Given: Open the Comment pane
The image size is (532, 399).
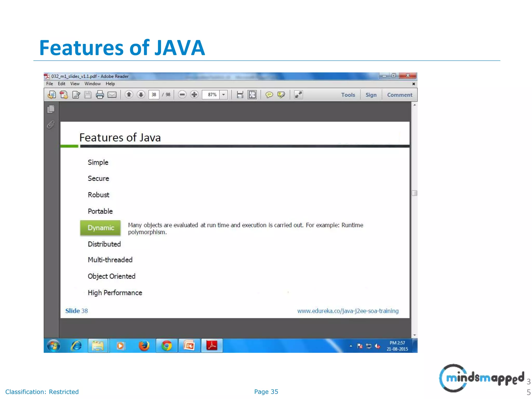Looking at the screenshot, I should (x=400, y=95).
